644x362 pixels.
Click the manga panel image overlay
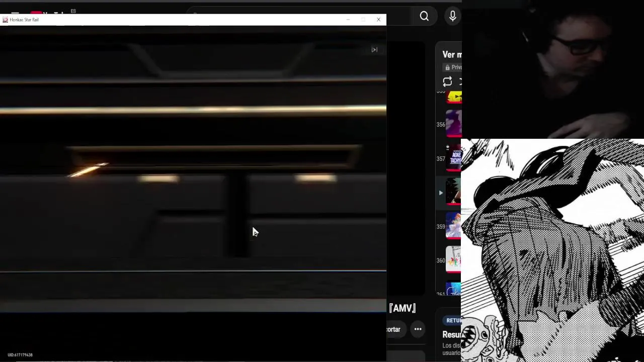tap(552, 250)
